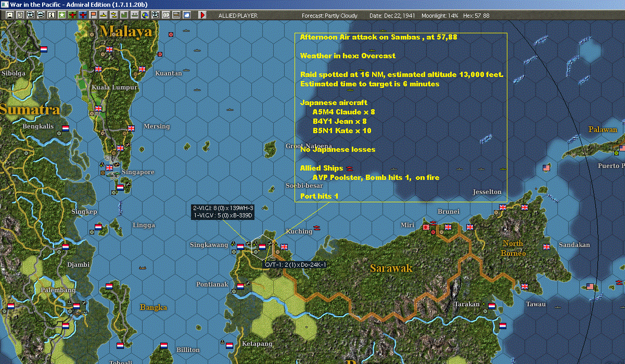Click the Ketapang city label
Screen dimensions: 625x364
(257, 344)
